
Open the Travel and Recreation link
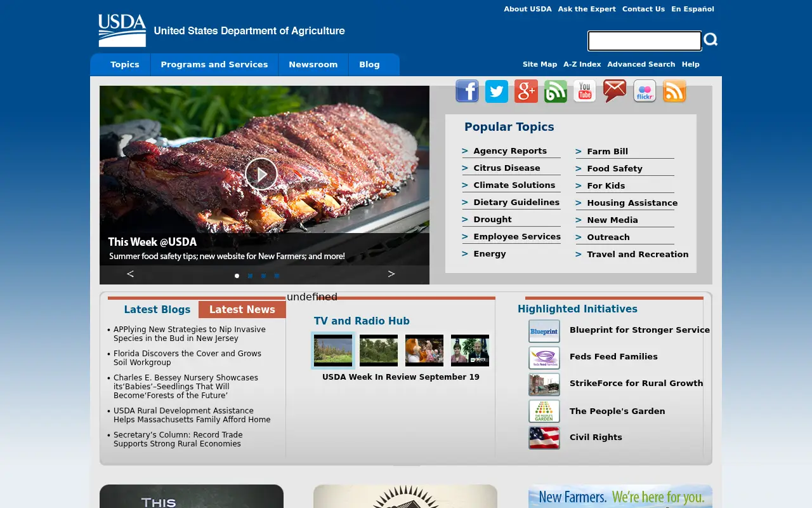click(x=638, y=255)
